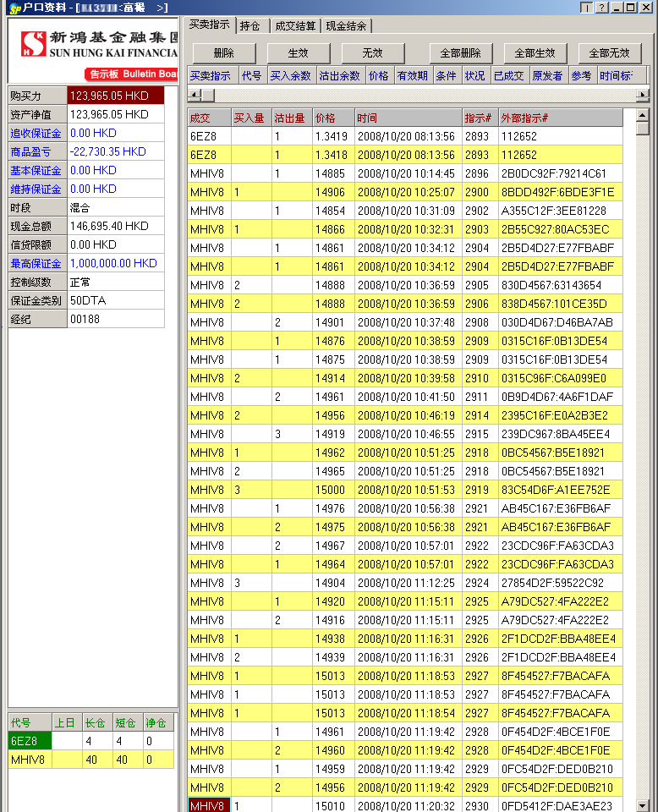Click the 无效 button
This screenshot has height=812, width=658.
click(373, 52)
